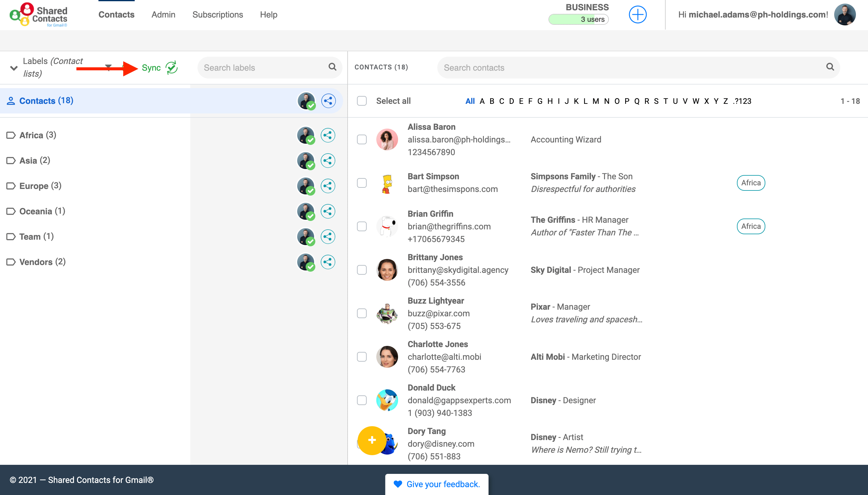Click the add contact plus floating button
Screen dimensions: 868x495
[x=372, y=441]
